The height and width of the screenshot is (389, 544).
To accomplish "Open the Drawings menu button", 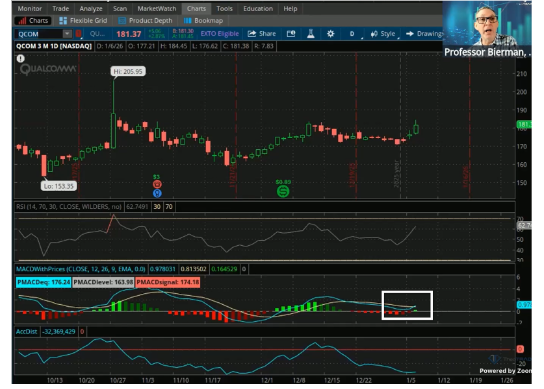I will tap(425, 34).
